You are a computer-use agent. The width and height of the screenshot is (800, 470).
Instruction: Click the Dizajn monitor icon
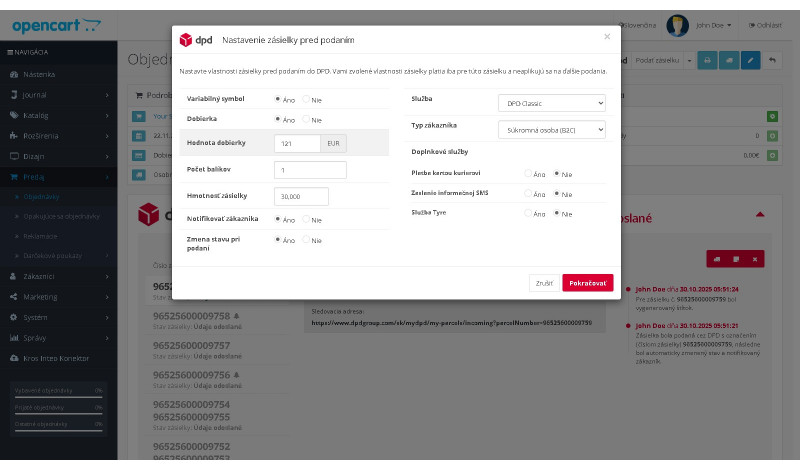pos(14,156)
